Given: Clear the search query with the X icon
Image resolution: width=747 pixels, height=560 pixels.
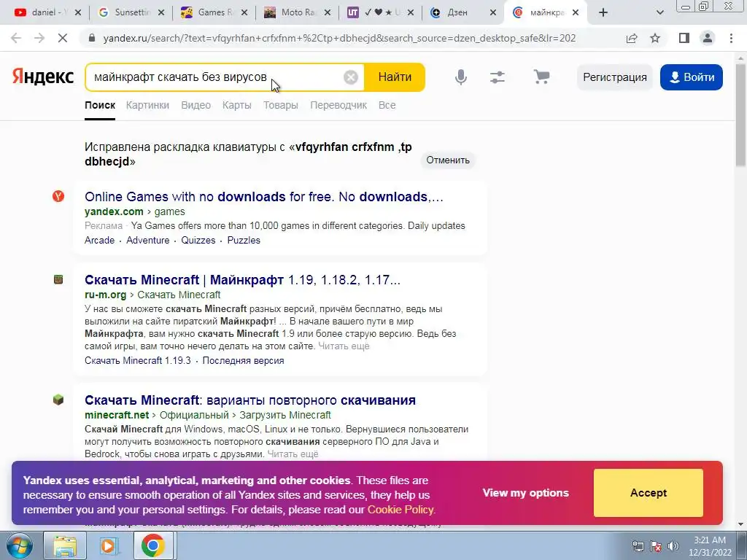Looking at the screenshot, I should [351, 77].
